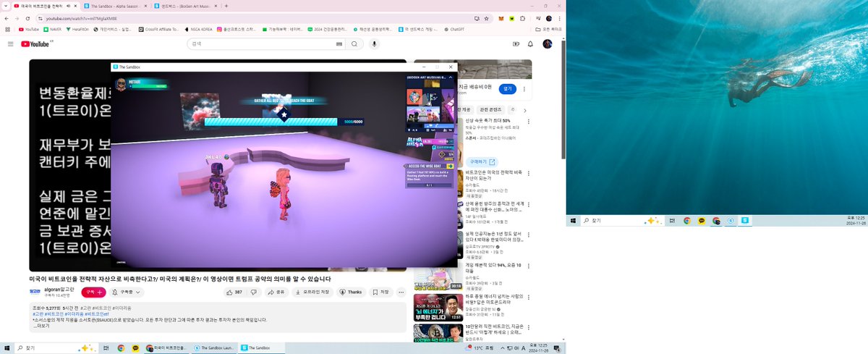Click the star marker above the progress bar
Viewport: 868px width, 354px height.
(x=284, y=114)
